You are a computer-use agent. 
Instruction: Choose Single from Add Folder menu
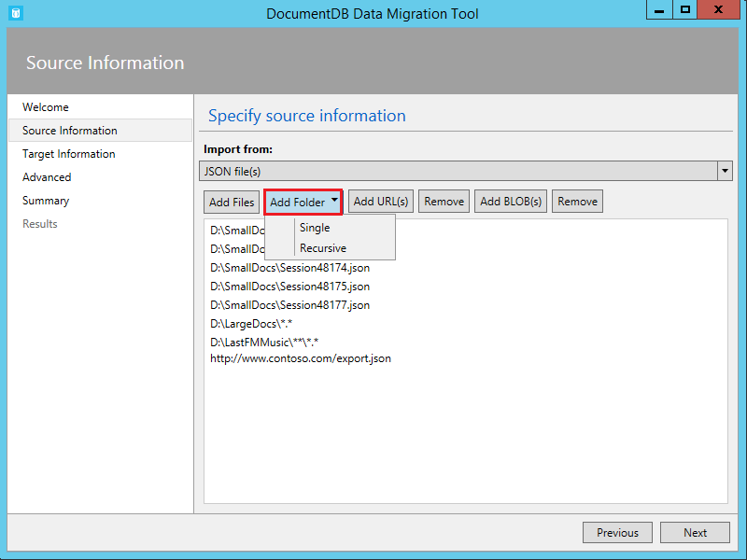click(315, 228)
